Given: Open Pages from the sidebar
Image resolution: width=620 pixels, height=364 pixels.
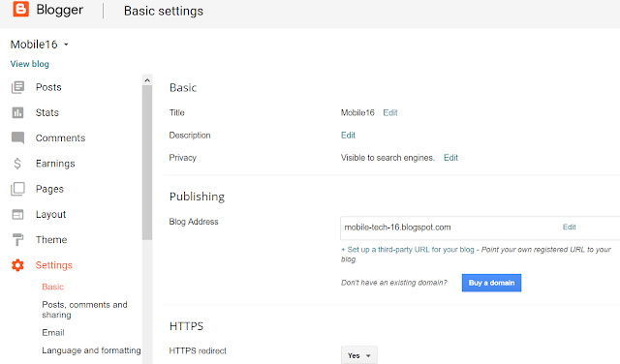Looking at the screenshot, I should pos(49,189).
